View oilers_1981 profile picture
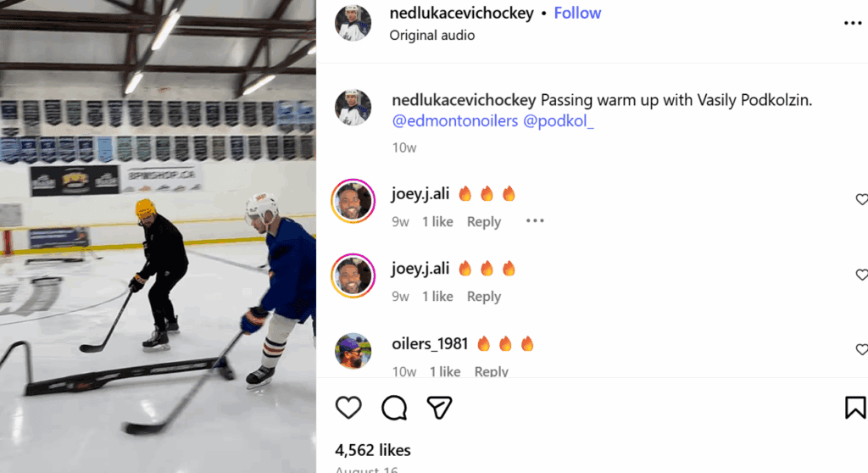The width and height of the screenshot is (868, 473). tap(353, 350)
